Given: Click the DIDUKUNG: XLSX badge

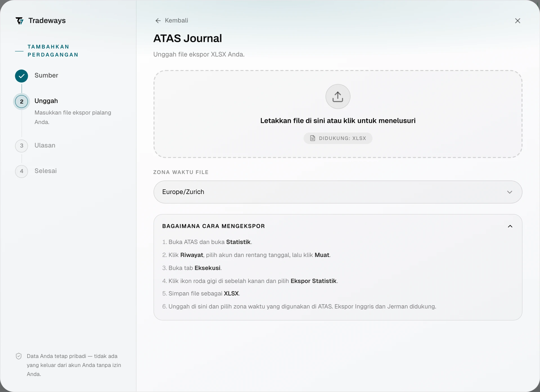Looking at the screenshot, I should [x=338, y=138].
